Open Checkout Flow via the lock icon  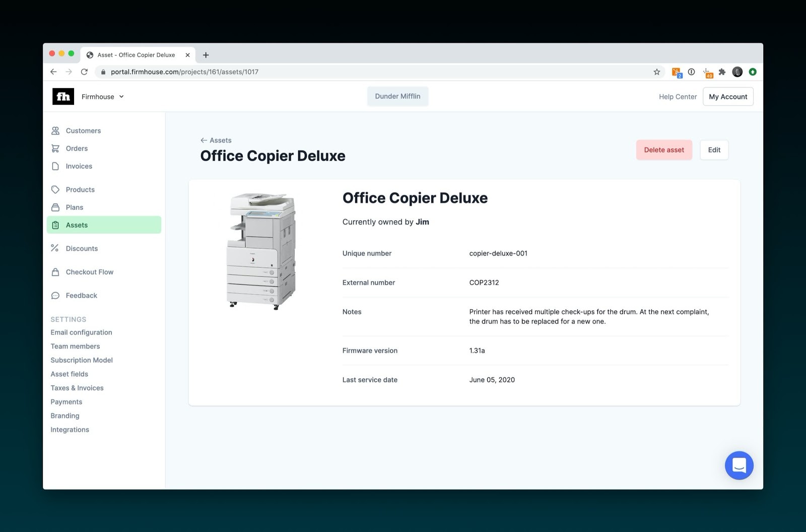[x=55, y=272]
